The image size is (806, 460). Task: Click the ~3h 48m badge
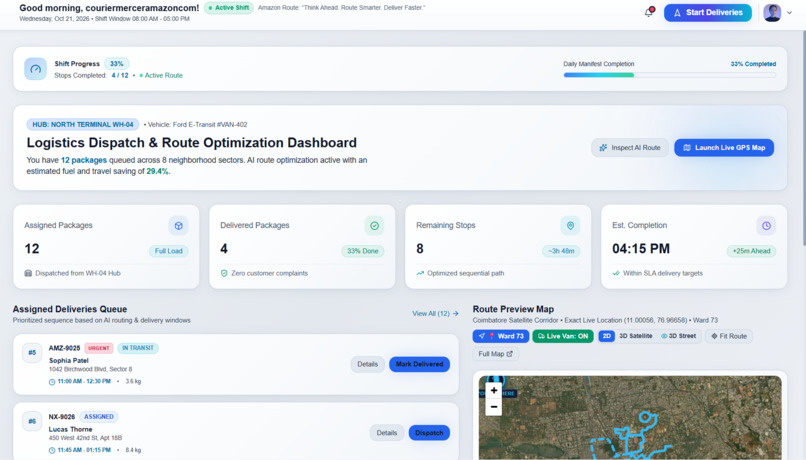tap(561, 251)
